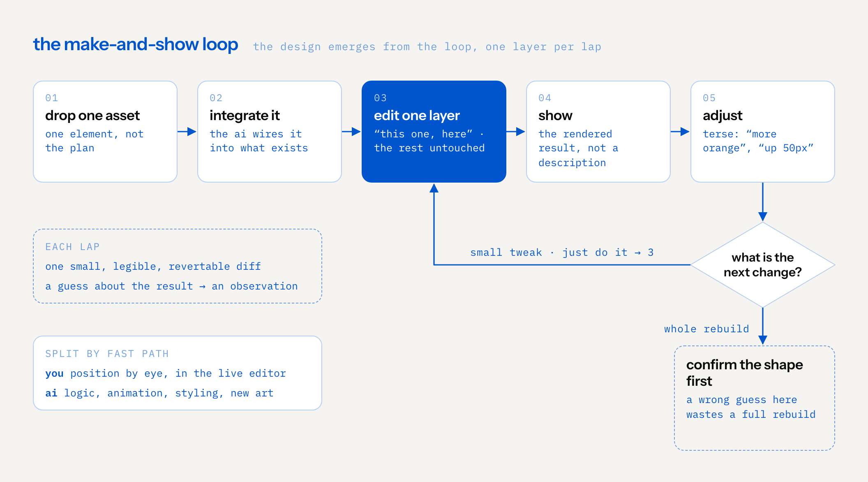Click the step number '02'

click(x=216, y=98)
